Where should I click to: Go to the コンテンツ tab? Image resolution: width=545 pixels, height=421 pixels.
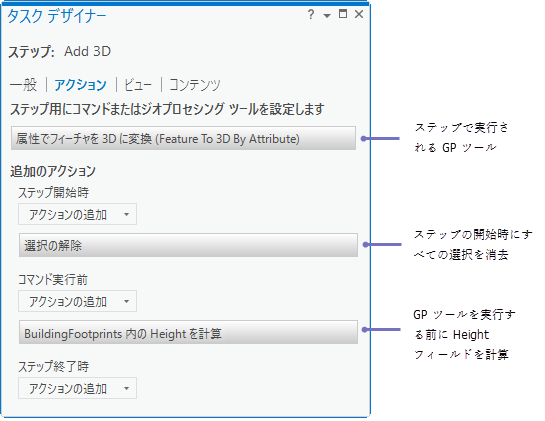pyautogui.click(x=195, y=85)
